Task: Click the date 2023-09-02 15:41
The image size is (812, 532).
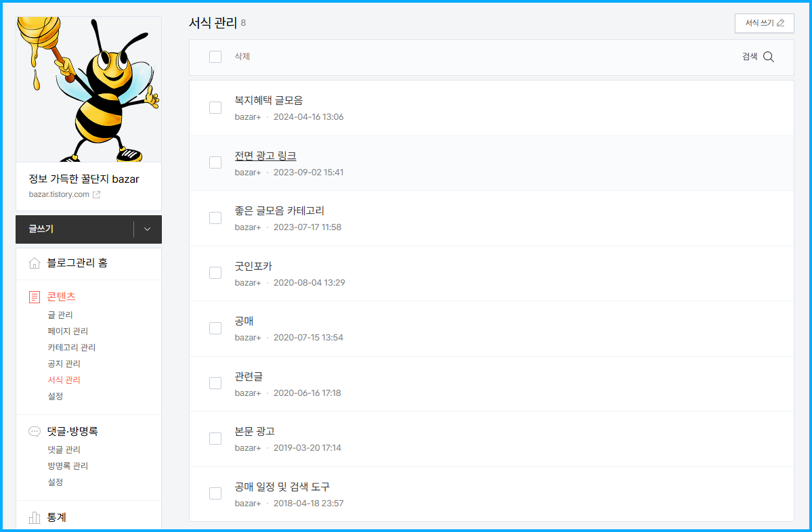Action: [x=309, y=173]
